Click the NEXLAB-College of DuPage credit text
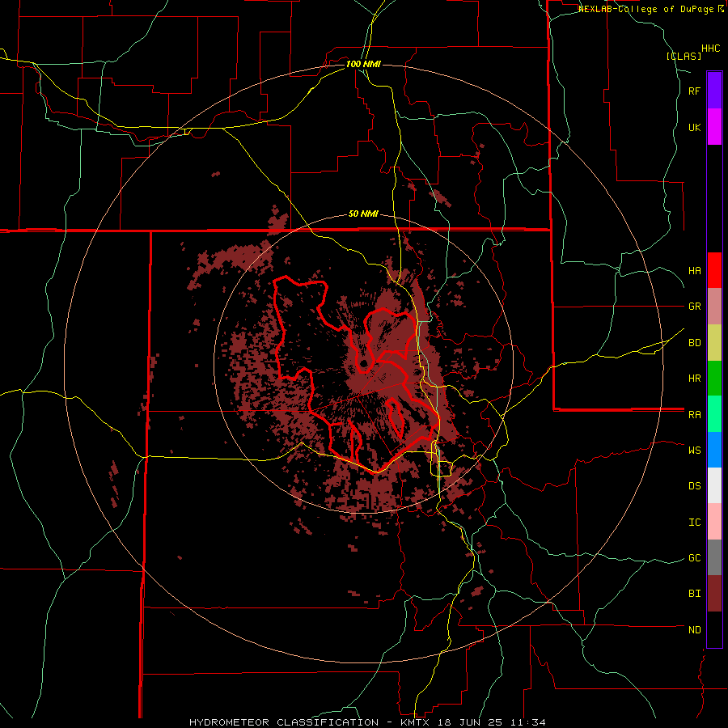Image resolution: width=728 pixels, height=728 pixels. pyautogui.click(x=647, y=9)
